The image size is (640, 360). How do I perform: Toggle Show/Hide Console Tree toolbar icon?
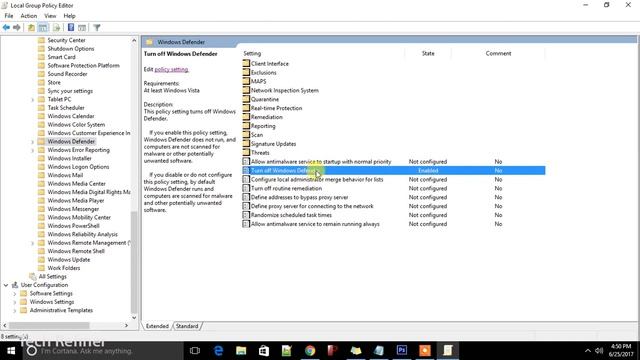pyautogui.click(x=43, y=27)
